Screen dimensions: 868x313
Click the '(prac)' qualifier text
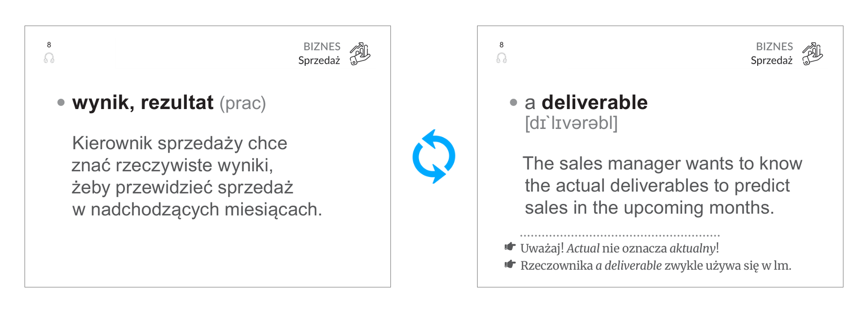tap(243, 103)
